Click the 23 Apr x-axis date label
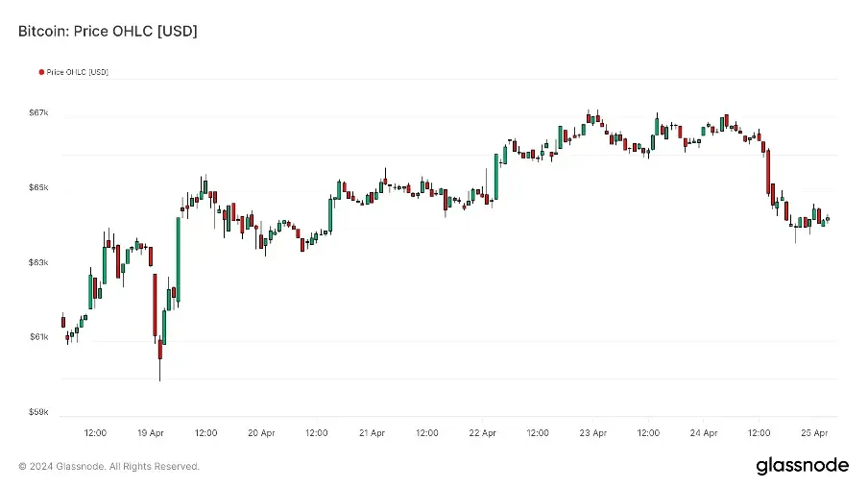 [592, 433]
